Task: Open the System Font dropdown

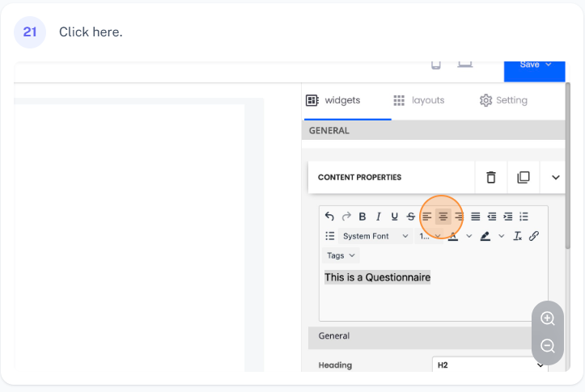Action: 375,236
